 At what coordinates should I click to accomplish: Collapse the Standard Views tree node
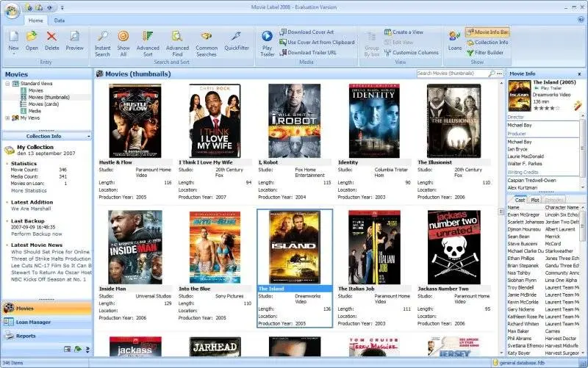(7, 84)
